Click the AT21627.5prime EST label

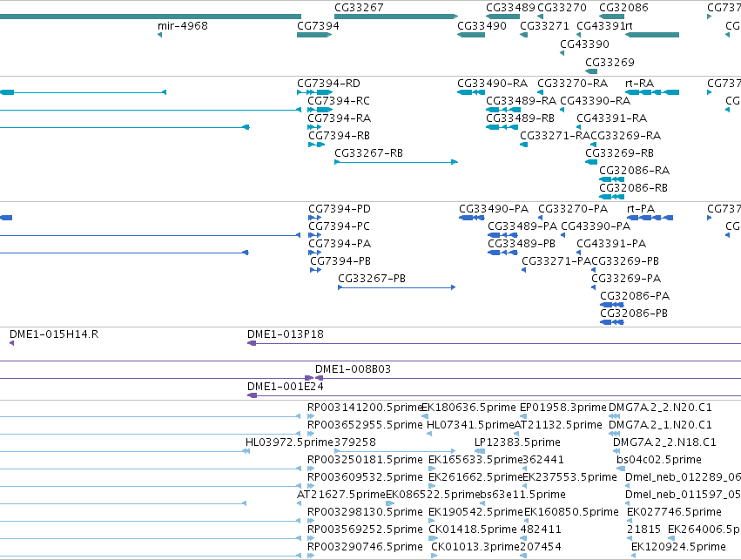click(x=341, y=496)
